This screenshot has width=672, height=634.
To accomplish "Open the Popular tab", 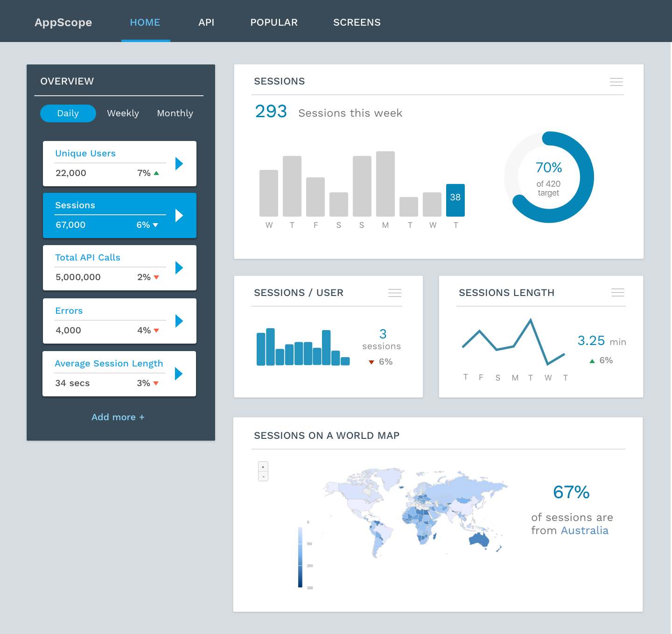I will 274,22.
